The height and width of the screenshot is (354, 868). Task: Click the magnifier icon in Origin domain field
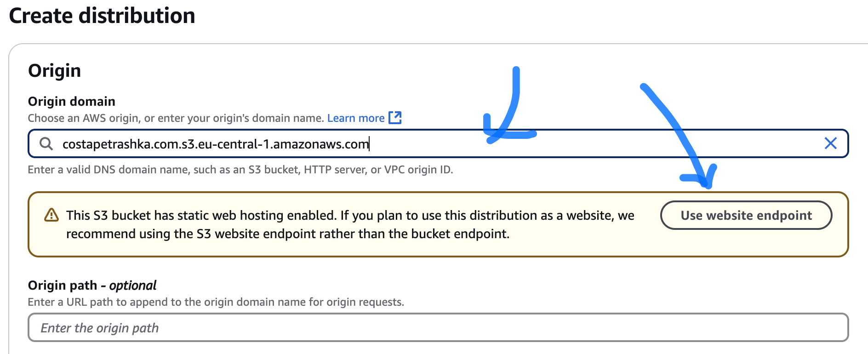pos(46,144)
